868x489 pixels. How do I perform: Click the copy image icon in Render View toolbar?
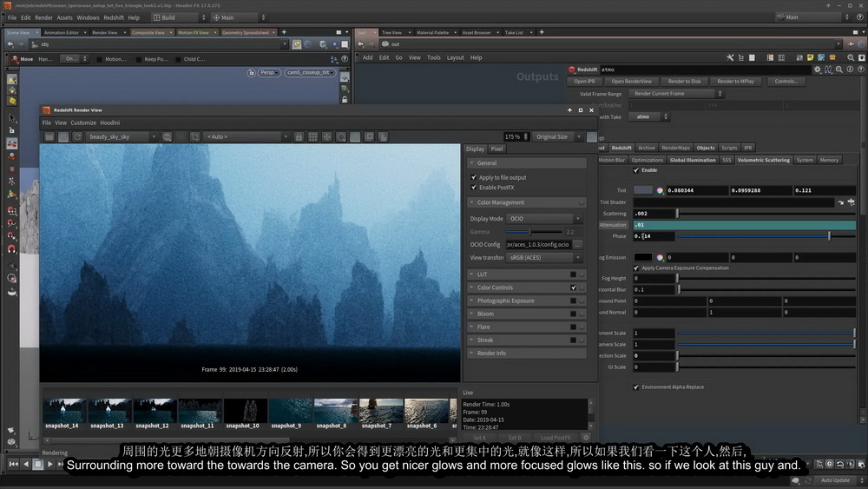(x=383, y=136)
